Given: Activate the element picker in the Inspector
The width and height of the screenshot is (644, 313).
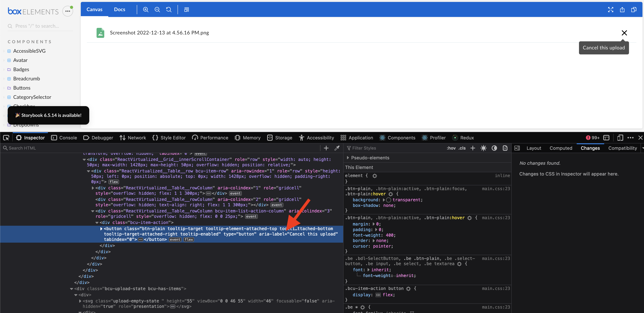Looking at the screenshot, I should pyautogui.click(x=6, y=138).
